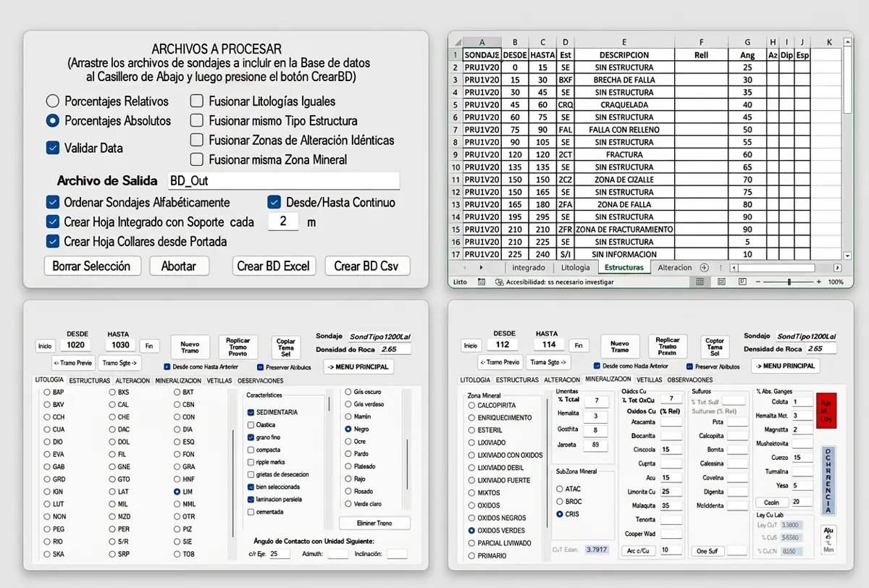The image size is (869, 588).
Task: Select Porcentajes Absolutos option
Action: click(53, 121)
